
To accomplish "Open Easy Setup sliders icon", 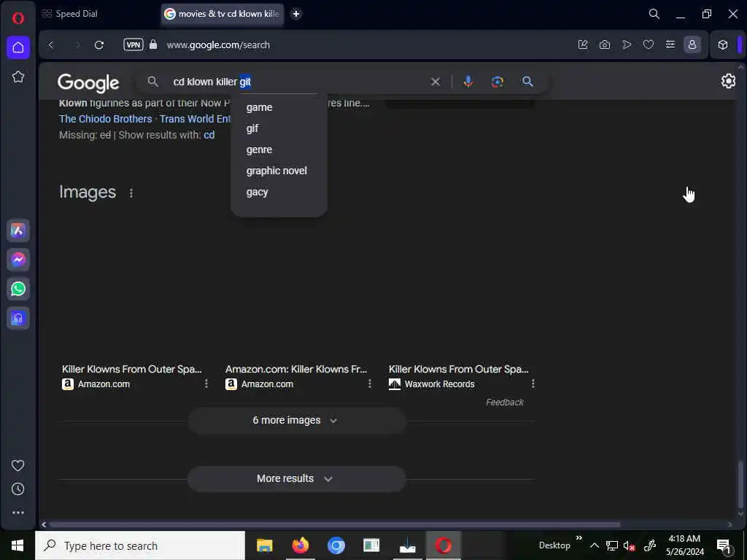I will [x=670, y=44].
